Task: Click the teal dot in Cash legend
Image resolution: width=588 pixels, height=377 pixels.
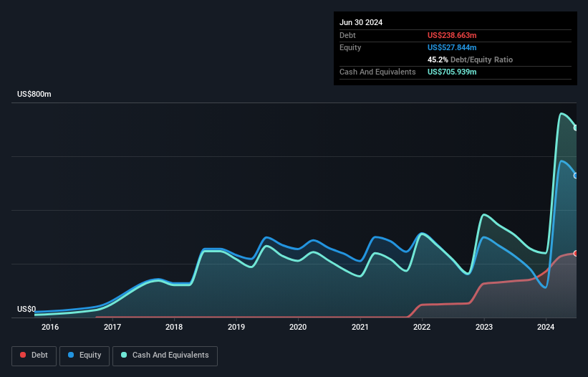Action: (x=124, y=355)
